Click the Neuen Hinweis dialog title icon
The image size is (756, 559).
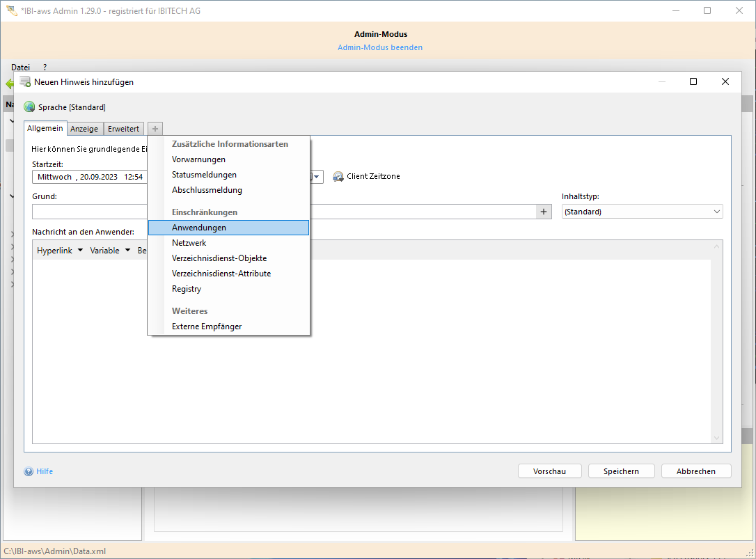[25, 81]
